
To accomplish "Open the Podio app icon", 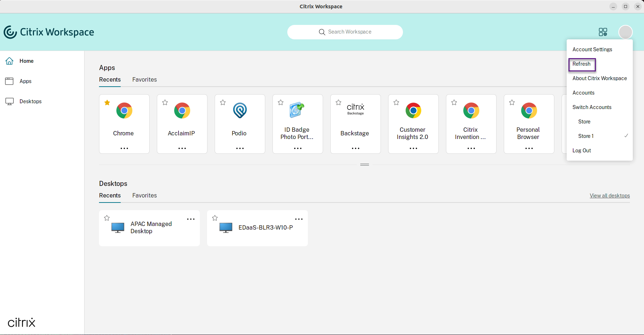I will click(x=240, y=110).
